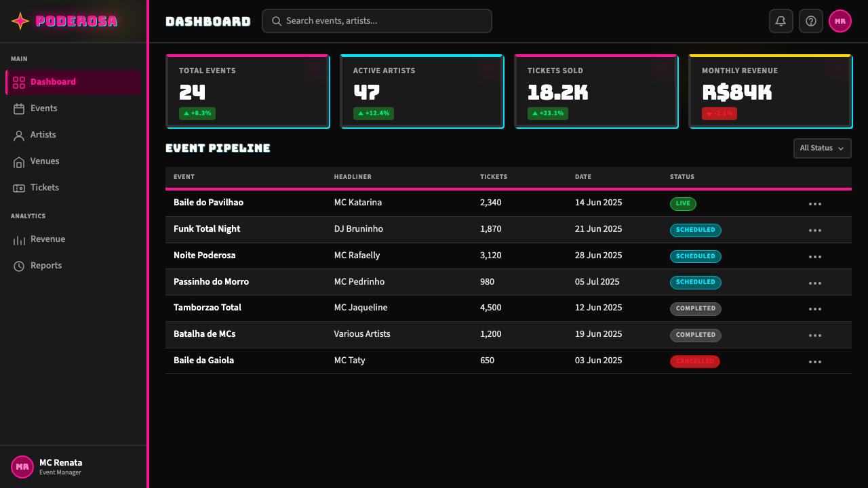Screen dimensions: 868x488
Task: Click the date 03 Jun 2025
Action: [599, 361]
